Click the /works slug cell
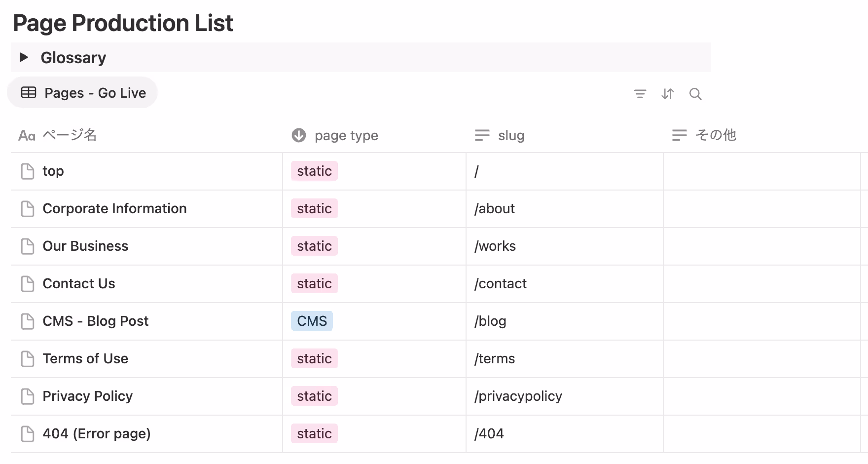Viewport: 868px width, 464px height. [x=495, y=246]
